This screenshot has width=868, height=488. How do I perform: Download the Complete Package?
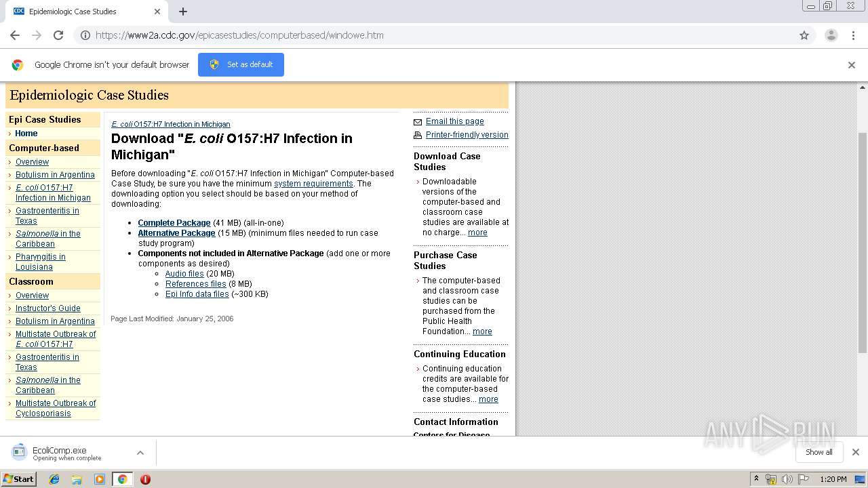pos(174,223)
